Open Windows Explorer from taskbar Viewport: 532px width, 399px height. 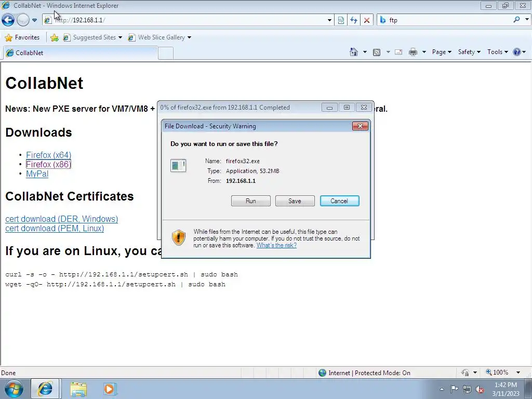(79, 389)
